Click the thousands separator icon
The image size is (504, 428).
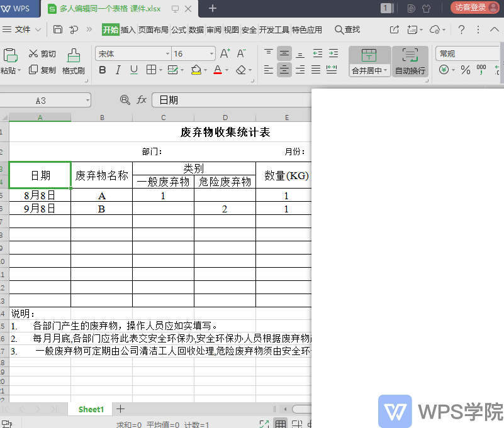pos(481,69)
